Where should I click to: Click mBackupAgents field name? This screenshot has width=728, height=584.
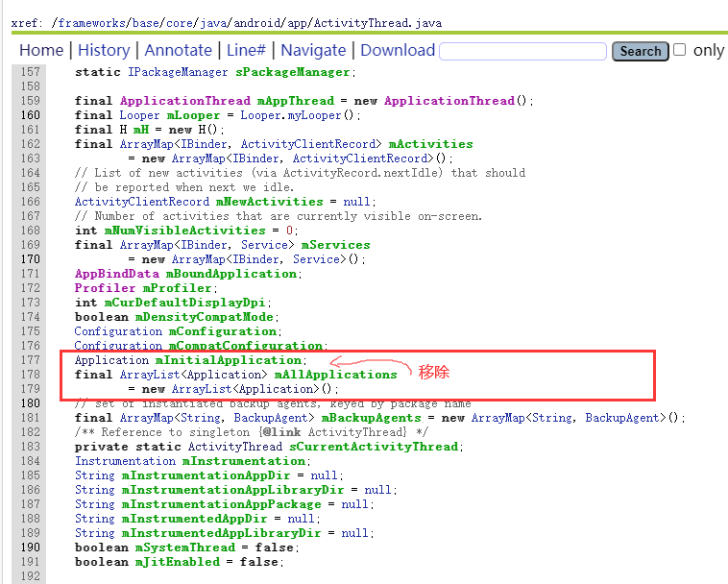tap(371, 417)
